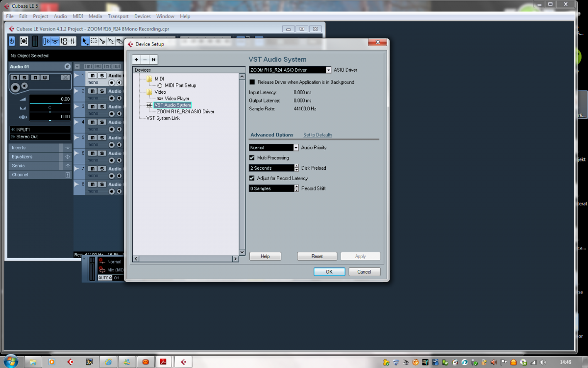This screenshot has width=588, height=368.
Task: Click the Set to Defaults link
Action: click(x=318, y=135)
